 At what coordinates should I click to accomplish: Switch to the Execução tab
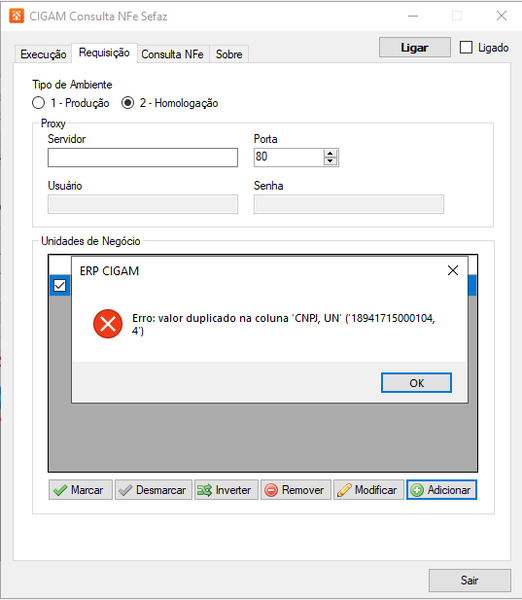tap(43, 54)
